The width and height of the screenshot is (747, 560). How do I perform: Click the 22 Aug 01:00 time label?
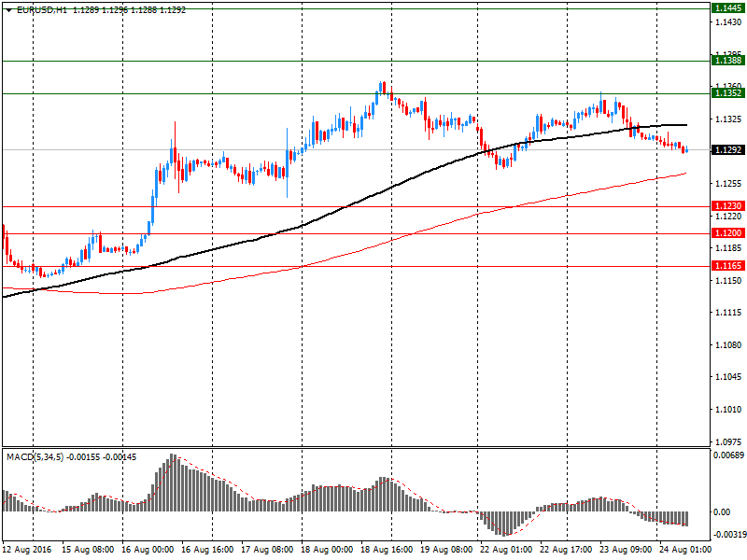point(506,550)
